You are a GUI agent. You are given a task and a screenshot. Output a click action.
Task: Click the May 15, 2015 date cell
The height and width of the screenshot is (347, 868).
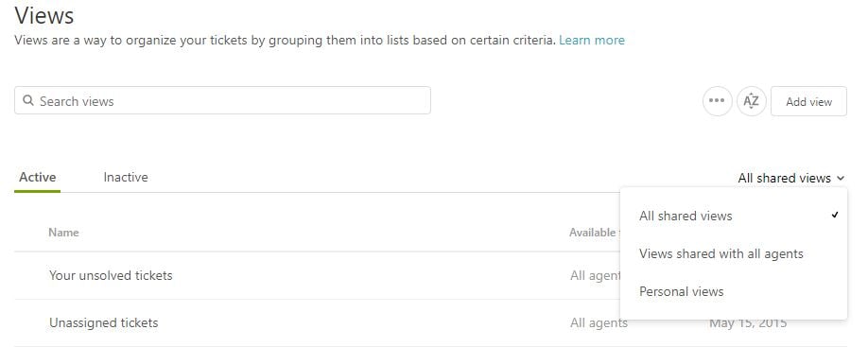(748, 323)
